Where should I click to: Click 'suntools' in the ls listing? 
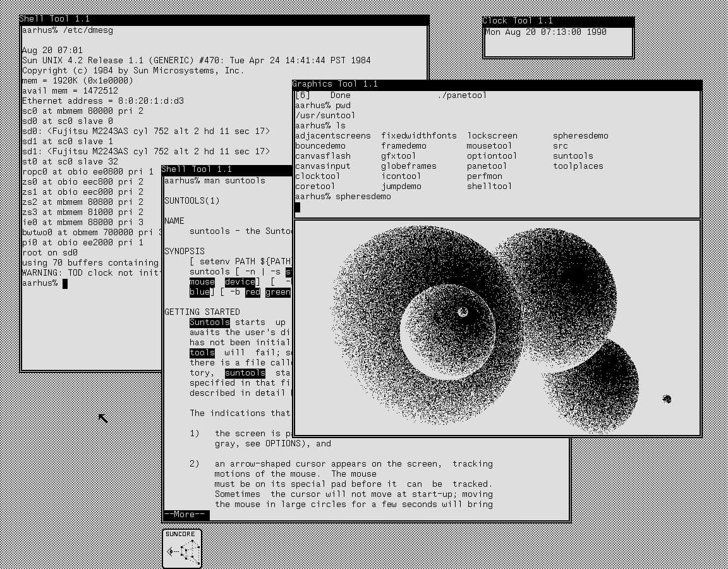coord(573,157)
